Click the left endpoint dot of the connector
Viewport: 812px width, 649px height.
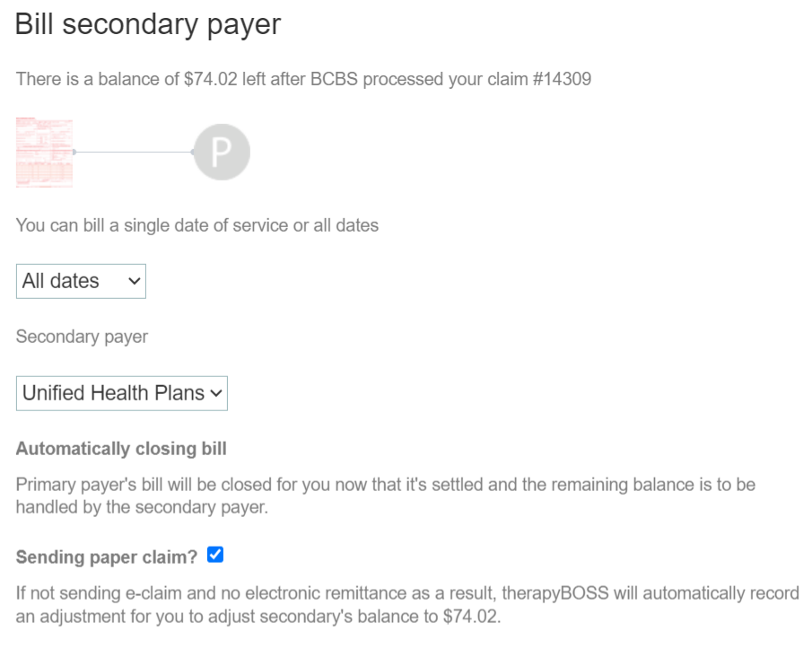pyautogui.click(x=74, y=153)
